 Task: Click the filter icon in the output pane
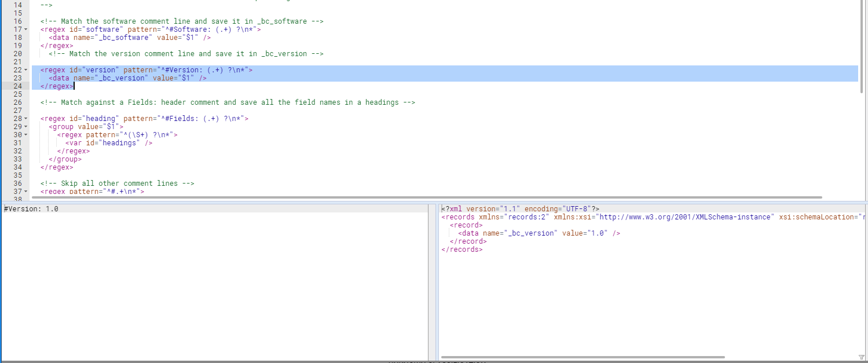click(x=861, y=357)
